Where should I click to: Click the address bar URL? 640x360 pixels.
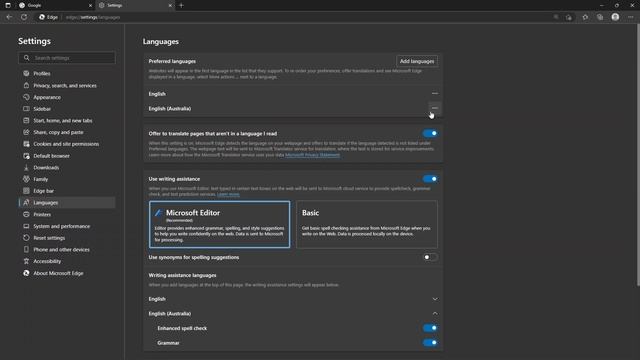point(93,17)
